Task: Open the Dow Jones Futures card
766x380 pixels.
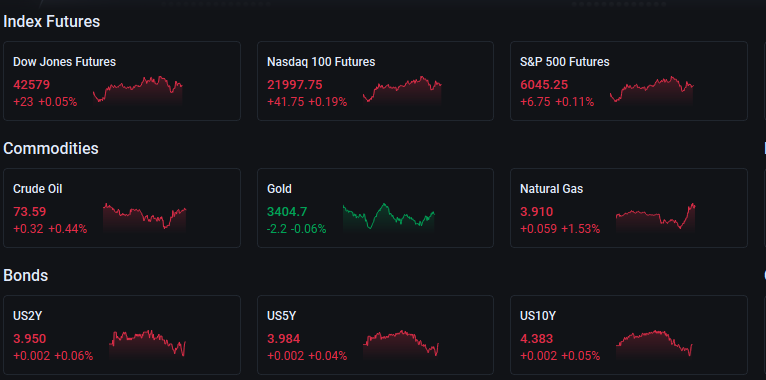Action: (x=122, y=81)
